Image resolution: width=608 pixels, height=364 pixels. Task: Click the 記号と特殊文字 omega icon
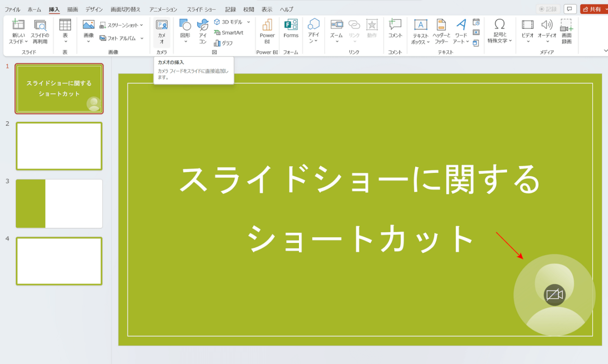[x=500, y=24]
